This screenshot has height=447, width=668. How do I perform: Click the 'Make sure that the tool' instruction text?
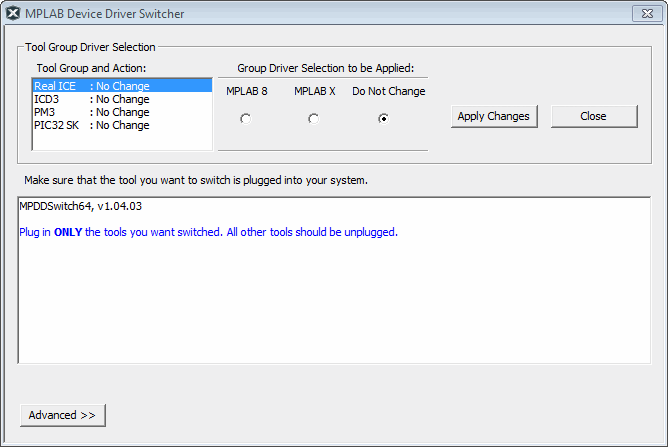pyautogui.click(x=196, y=181)
